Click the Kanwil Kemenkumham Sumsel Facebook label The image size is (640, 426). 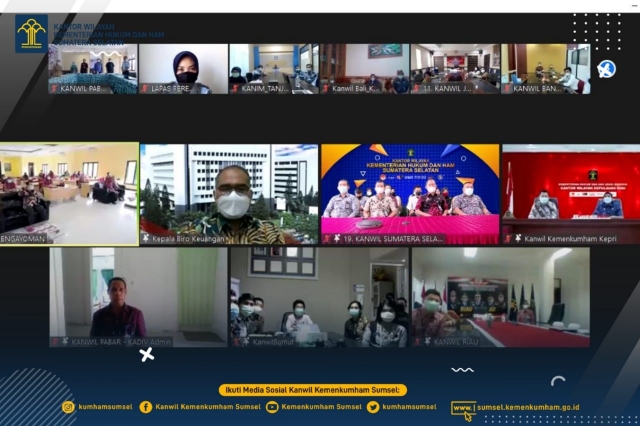click(208, 407)
